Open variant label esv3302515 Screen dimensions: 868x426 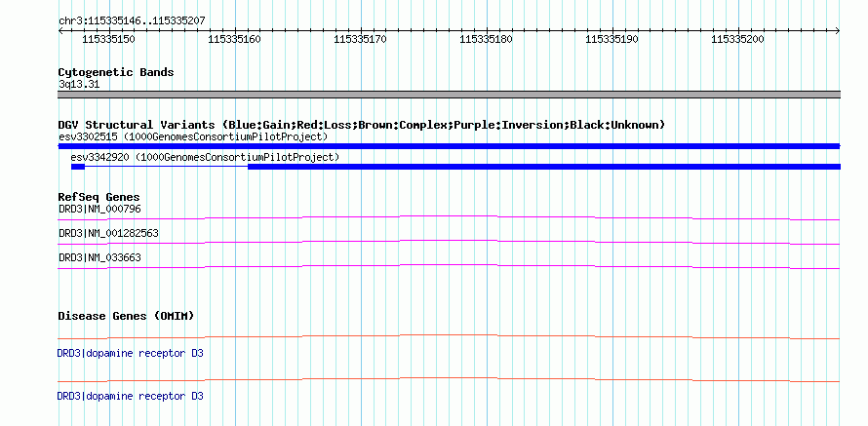point(193,136)
